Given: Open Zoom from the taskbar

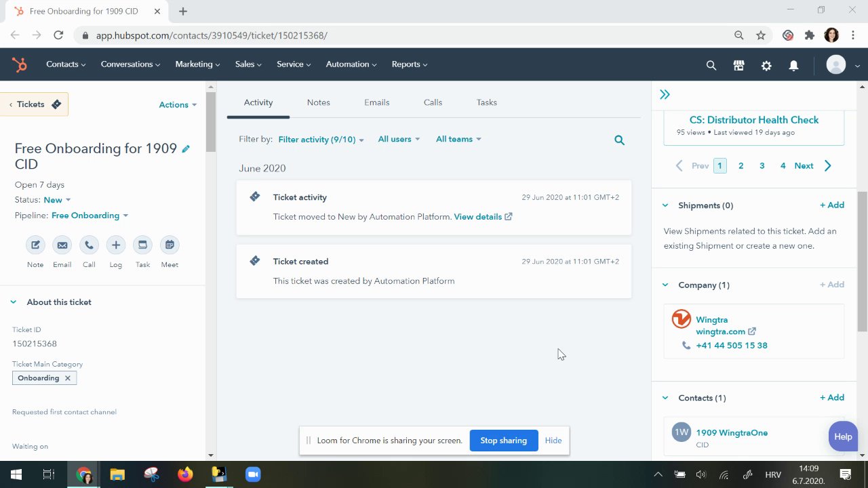Looking at the screenshot, I should (253, 474).
